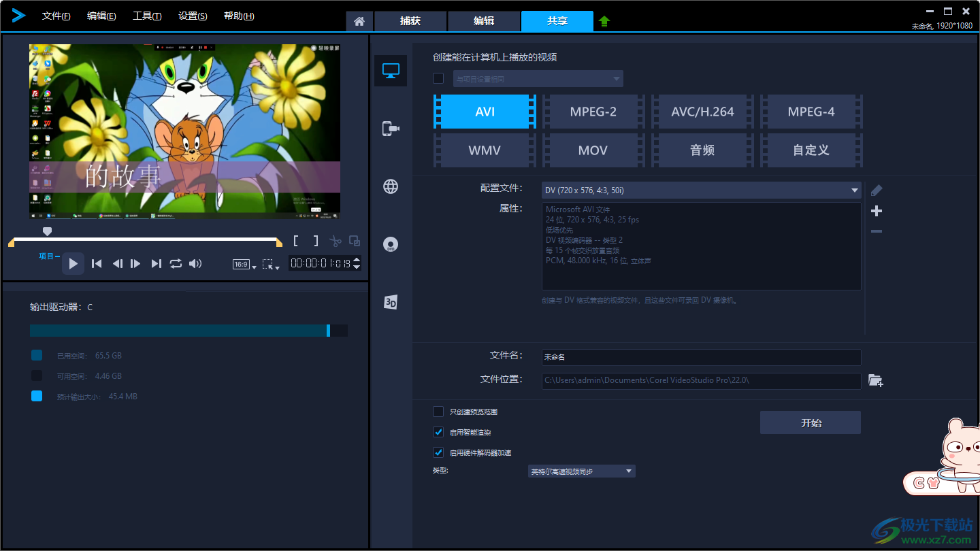980x551 pixels.
Task: Click the Home tab icon
Action: (359, 21)
